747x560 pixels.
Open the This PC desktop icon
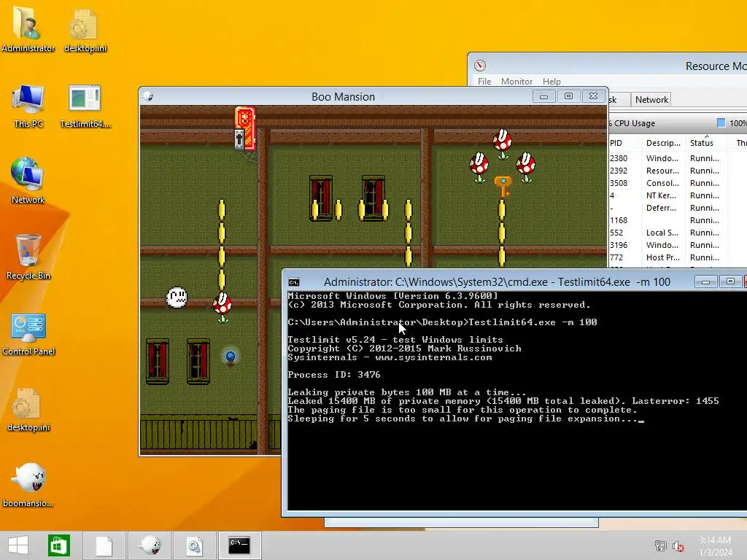(28, 106)
